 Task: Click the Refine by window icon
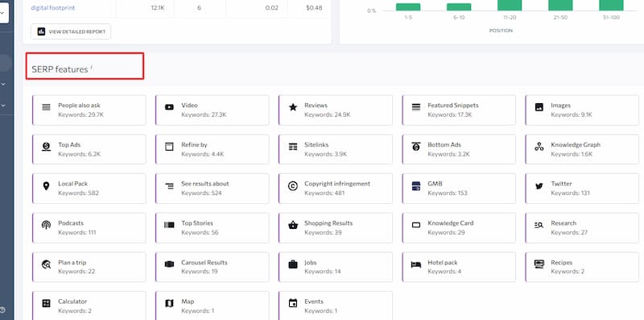click(x=169, y=147)
